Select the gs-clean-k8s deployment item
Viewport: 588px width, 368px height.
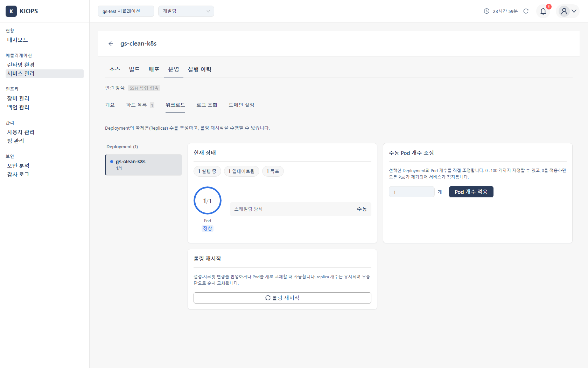(143, 165)
